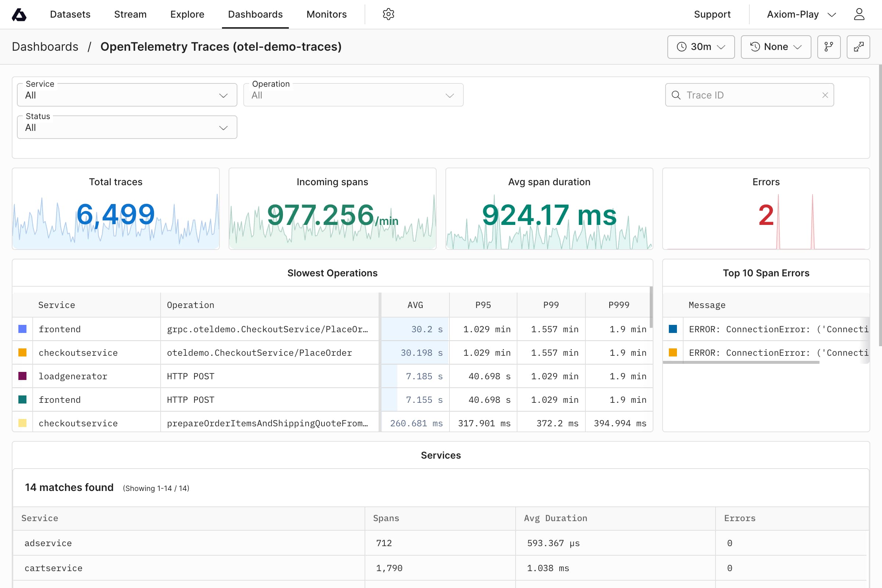Click the orange swatch of second span error
Screen dimensions: 882x588
point(673,352)
